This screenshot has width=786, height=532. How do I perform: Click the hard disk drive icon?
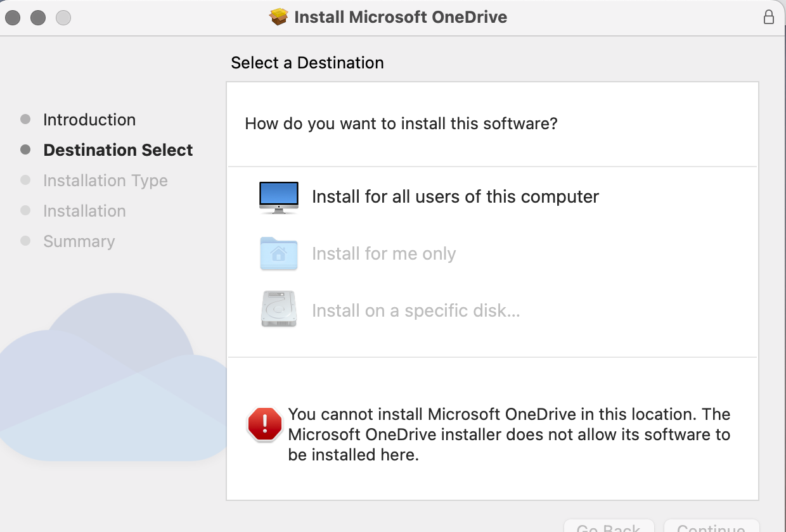[278, 310]
